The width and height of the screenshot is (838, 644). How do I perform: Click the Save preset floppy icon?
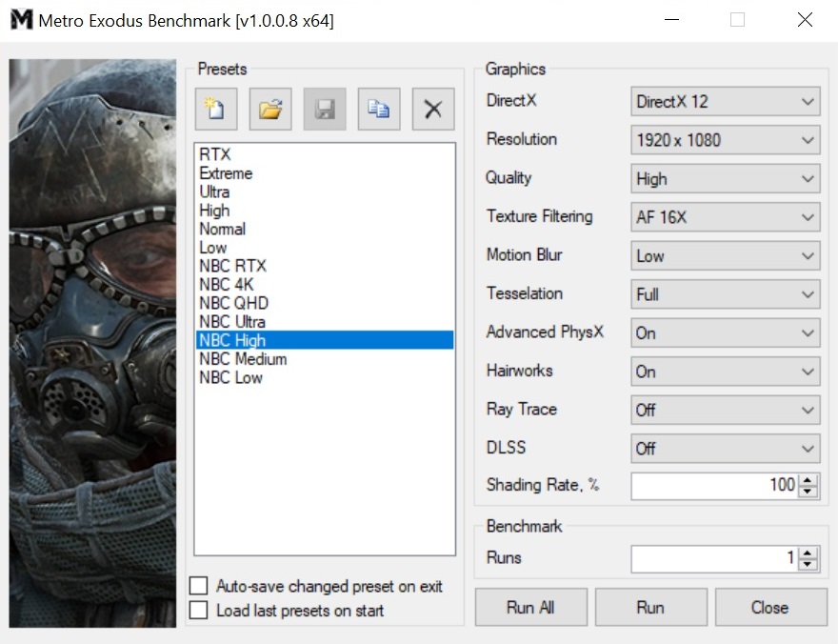pyautogui.click(x=325, y=109)
